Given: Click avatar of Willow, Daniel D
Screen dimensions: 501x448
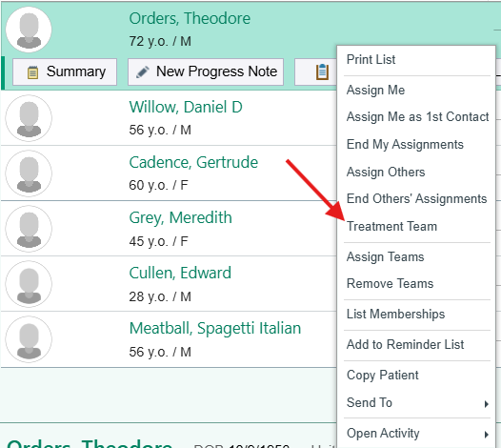Looking at the screenshot, I should (29, 118).
